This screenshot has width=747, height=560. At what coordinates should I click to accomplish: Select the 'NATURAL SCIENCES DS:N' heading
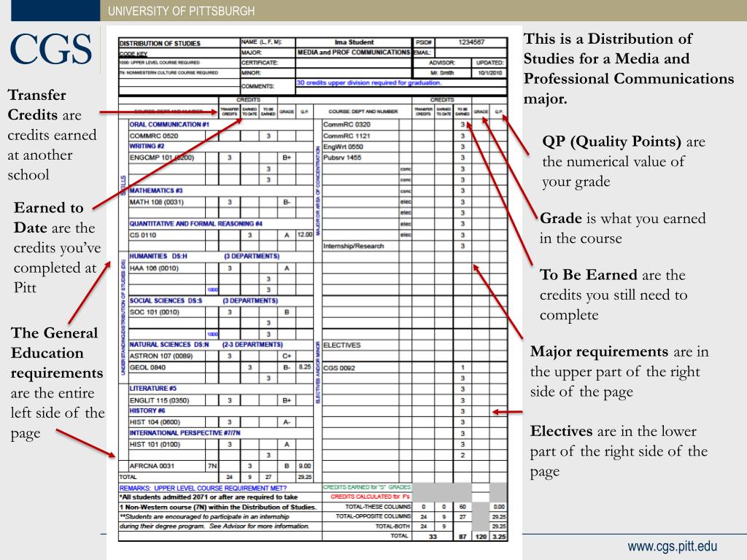(169, 345)
